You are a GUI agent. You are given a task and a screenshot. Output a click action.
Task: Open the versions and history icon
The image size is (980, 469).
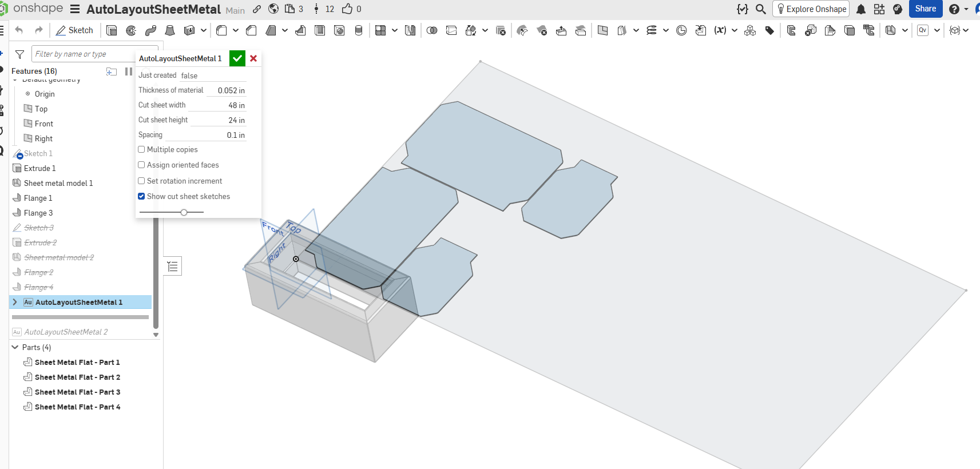click(x=316, y=9)
